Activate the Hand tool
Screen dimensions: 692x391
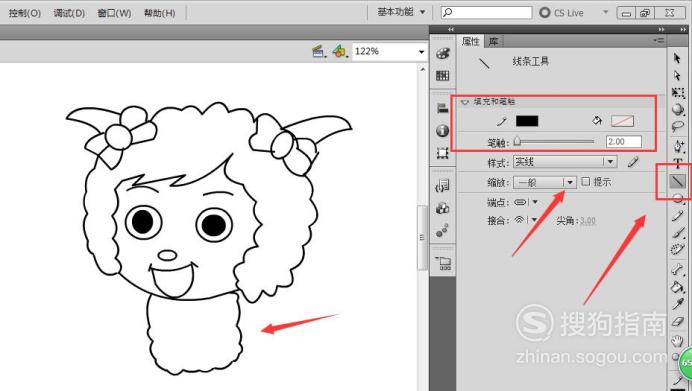point(677,340)
